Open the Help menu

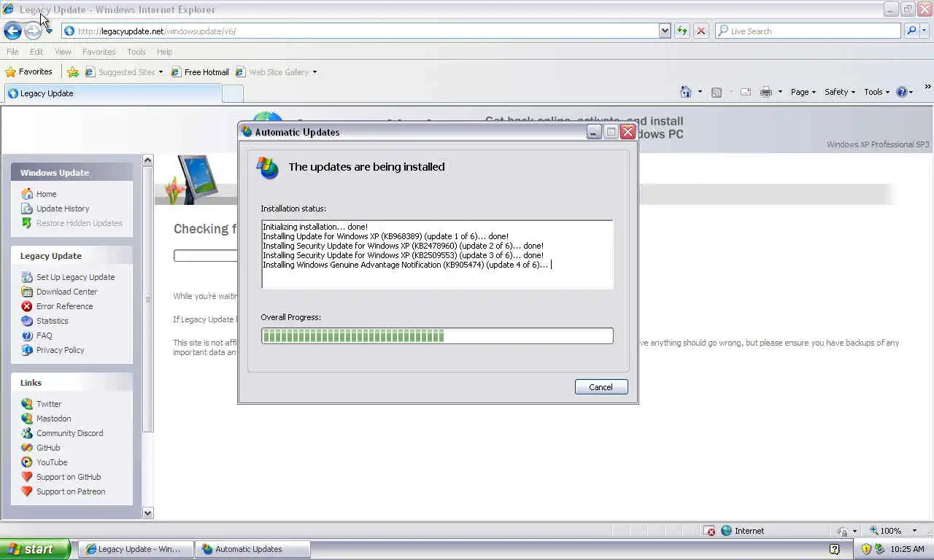(x=164, y=52)
